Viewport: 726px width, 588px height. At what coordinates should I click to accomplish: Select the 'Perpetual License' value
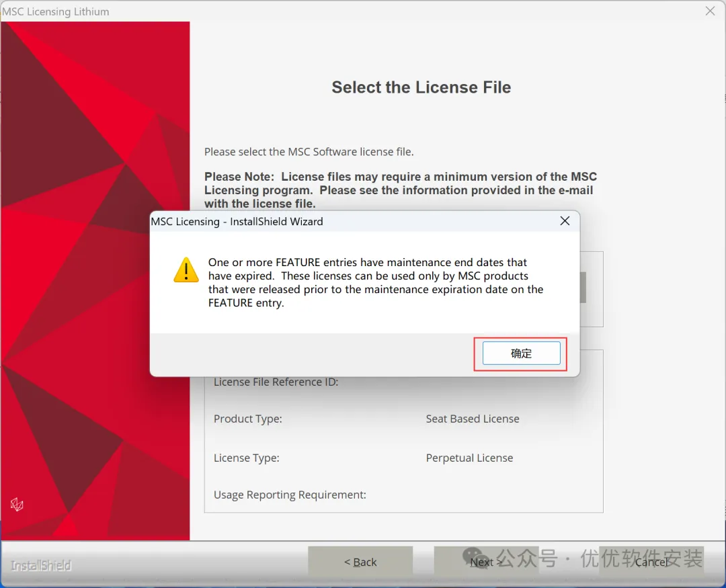[469, 458]
